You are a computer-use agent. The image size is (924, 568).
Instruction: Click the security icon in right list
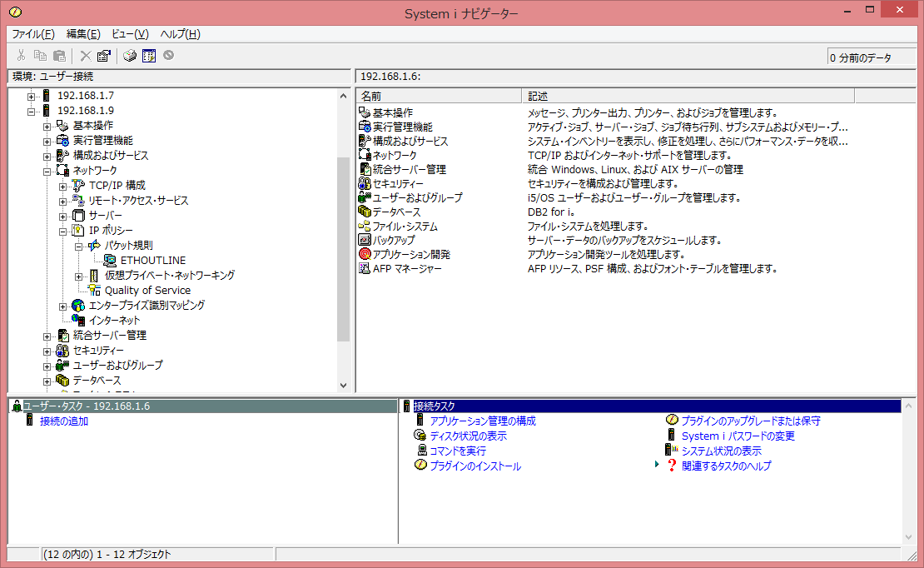[x=364, y=183]
